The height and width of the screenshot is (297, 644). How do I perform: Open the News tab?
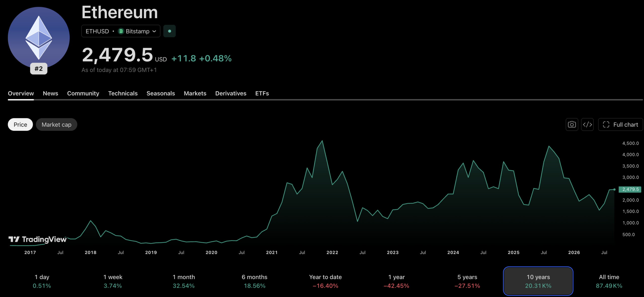pyautogui.click(x=51, y=93)
